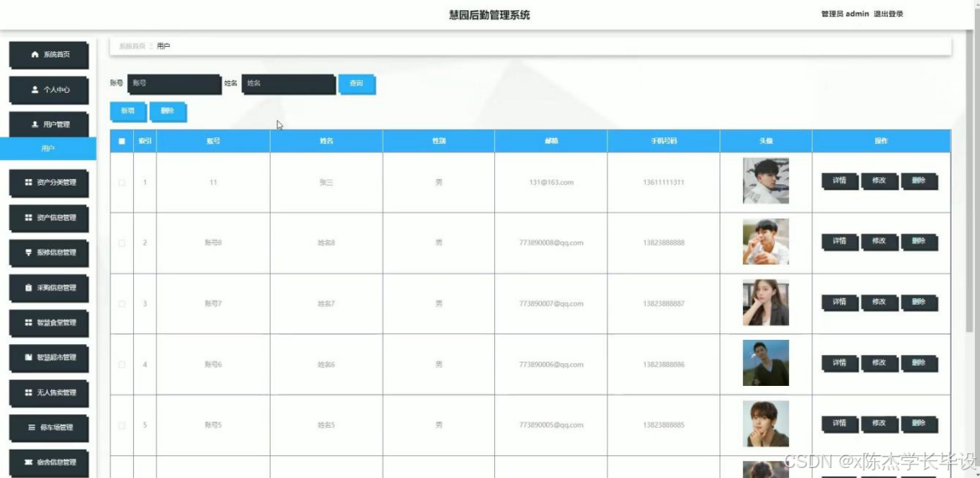Screen dimensions: 980x478
Task: Click 修改 for user 姓名7
Action: pos(879,302)
